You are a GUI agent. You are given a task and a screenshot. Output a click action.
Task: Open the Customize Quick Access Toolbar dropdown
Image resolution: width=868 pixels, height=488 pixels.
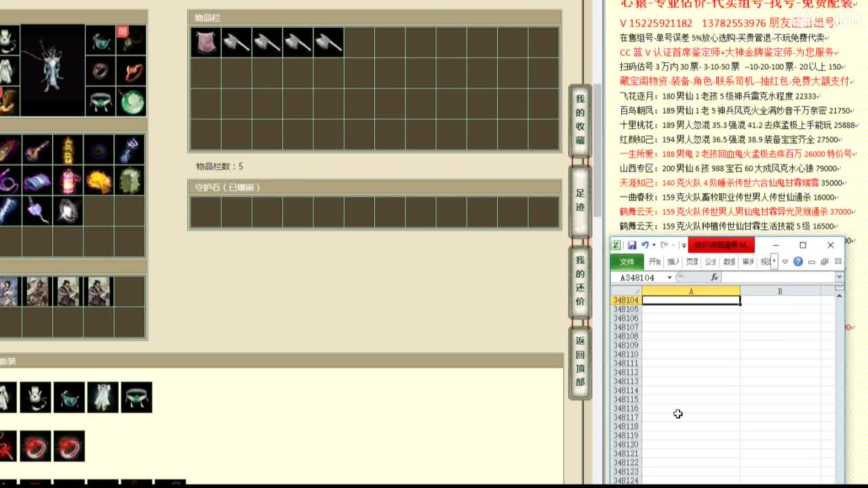pyautogui.click(x=684, y=245)
